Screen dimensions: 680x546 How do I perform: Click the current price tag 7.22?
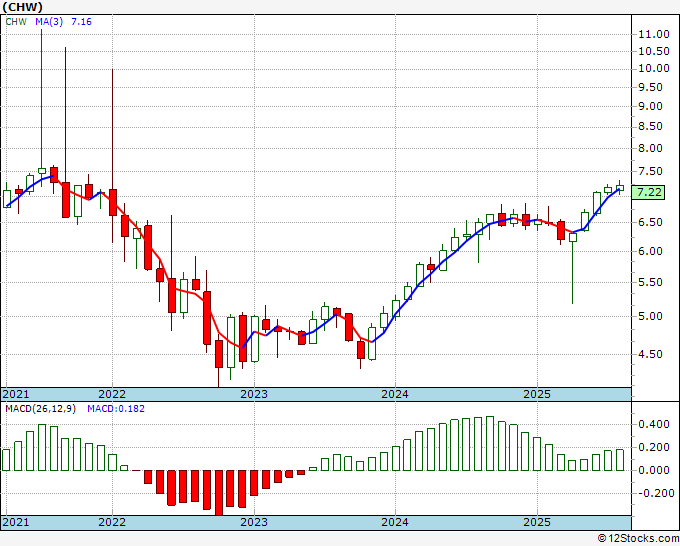[x=649, y=192]
